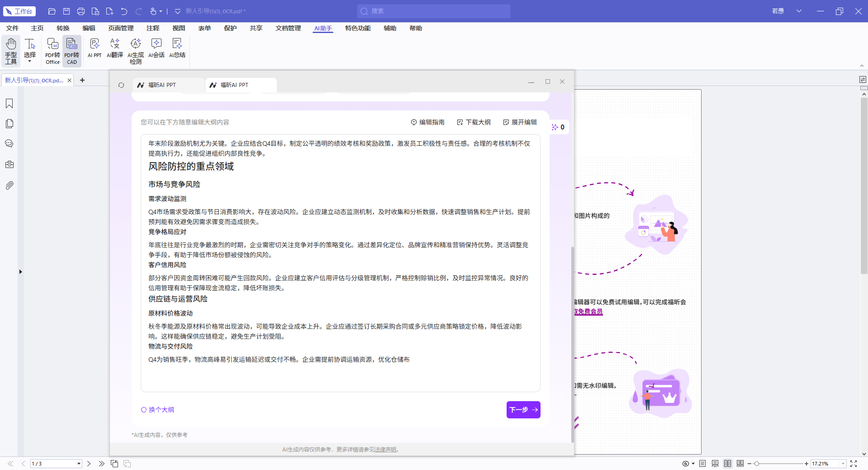Click the redo arrow icon
The image size is (868, 470).
[139, 11]
